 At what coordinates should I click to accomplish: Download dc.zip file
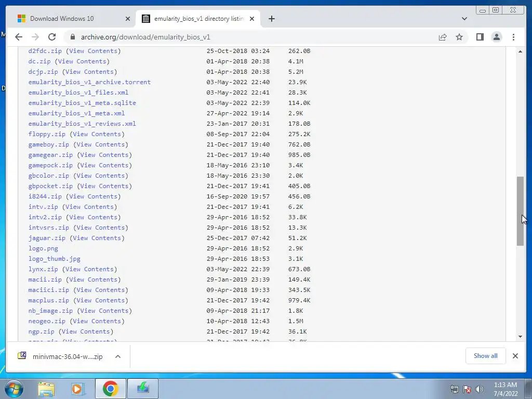pos(39,61)
